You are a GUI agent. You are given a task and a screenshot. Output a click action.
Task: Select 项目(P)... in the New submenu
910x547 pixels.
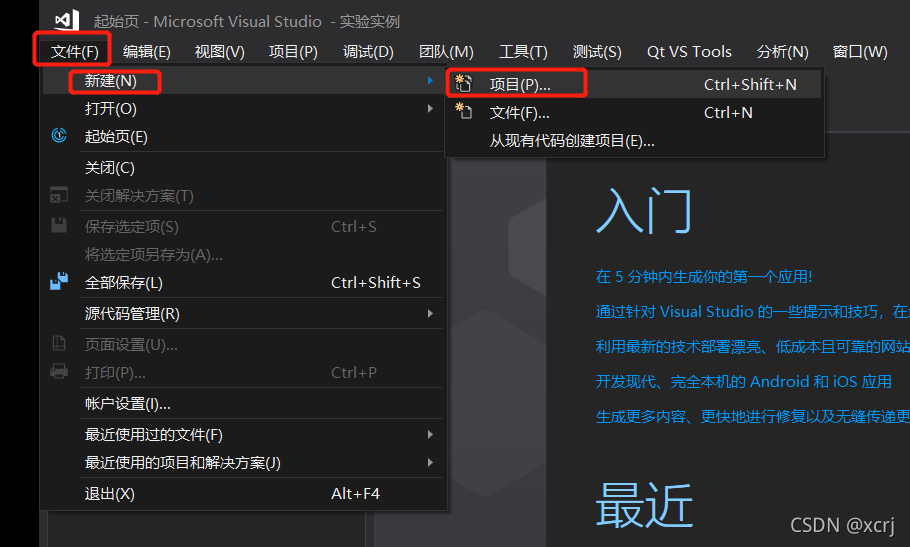pyautogui.click(x=634, y=84)
